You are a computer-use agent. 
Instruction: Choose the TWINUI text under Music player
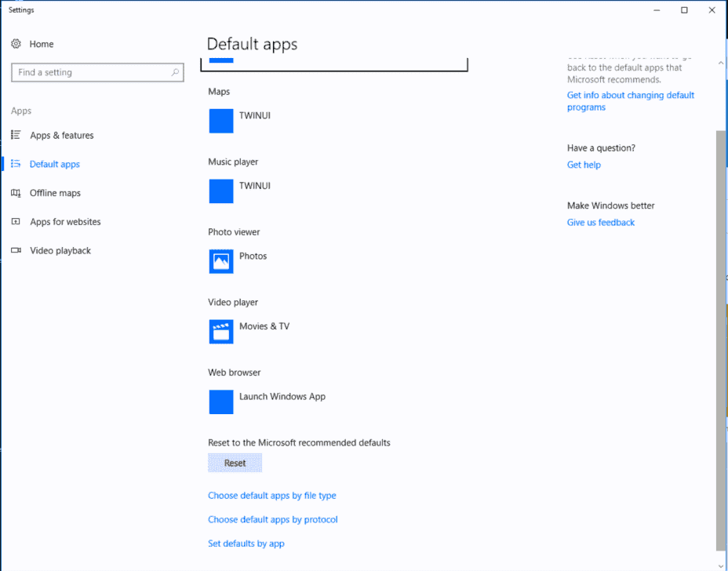(x=254, y=185)
